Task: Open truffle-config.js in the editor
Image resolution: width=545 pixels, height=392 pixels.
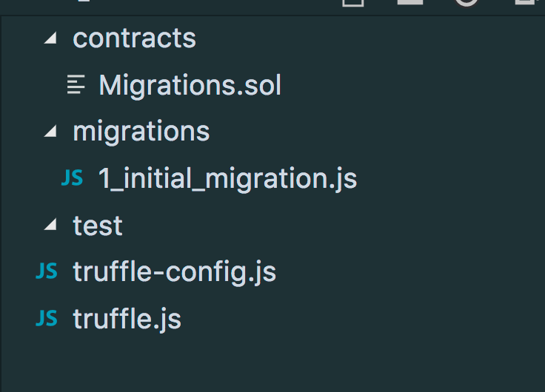Action: pos(174,272)
